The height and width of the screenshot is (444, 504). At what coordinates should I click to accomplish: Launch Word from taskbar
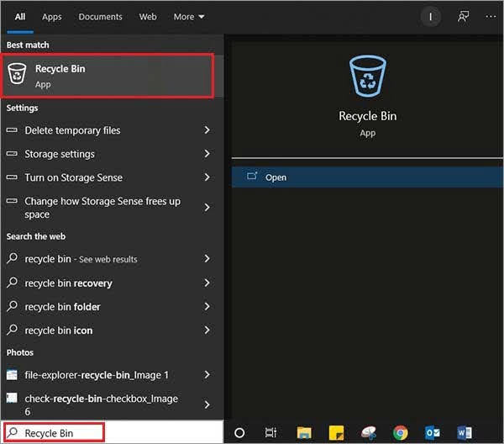pos(465,433)
